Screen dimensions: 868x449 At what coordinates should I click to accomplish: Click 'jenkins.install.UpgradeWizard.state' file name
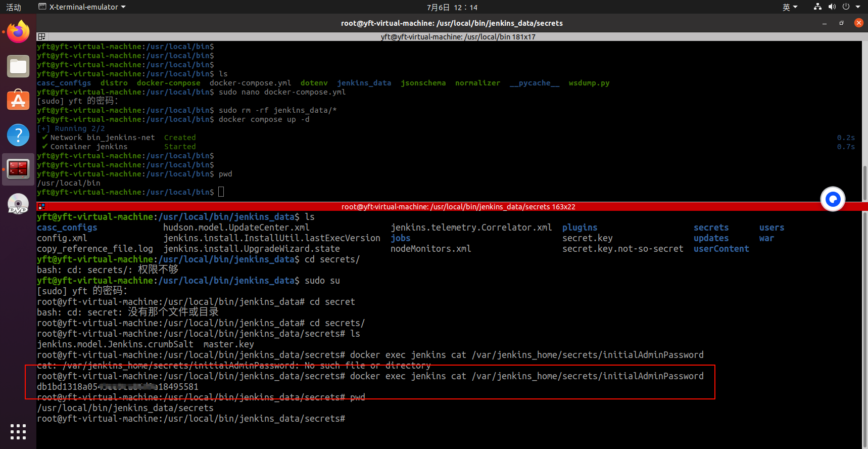(x=251, y=249)
